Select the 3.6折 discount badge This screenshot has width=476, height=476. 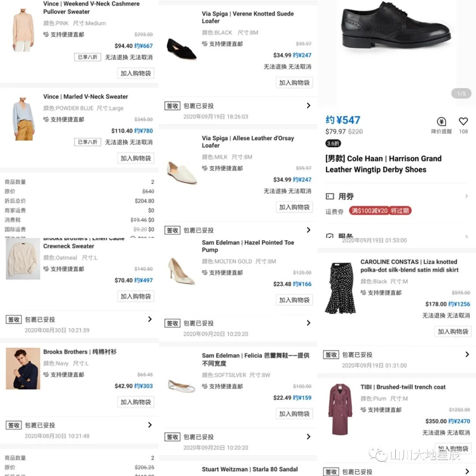tap(333, 143)
